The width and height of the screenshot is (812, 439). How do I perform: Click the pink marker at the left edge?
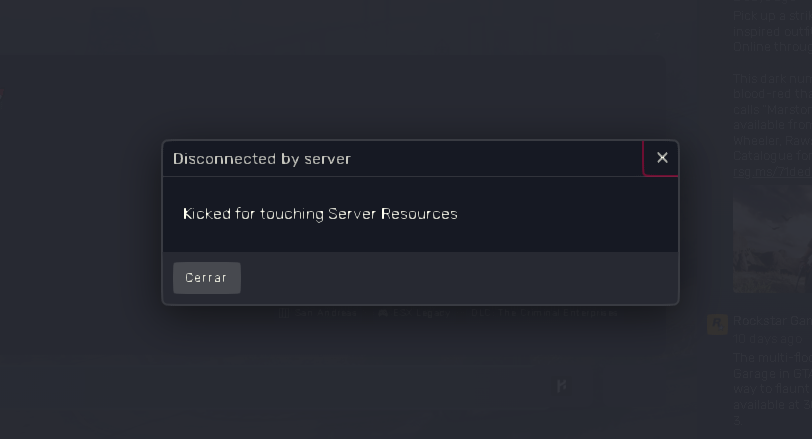pyautogui.click(x=2, y=95)
